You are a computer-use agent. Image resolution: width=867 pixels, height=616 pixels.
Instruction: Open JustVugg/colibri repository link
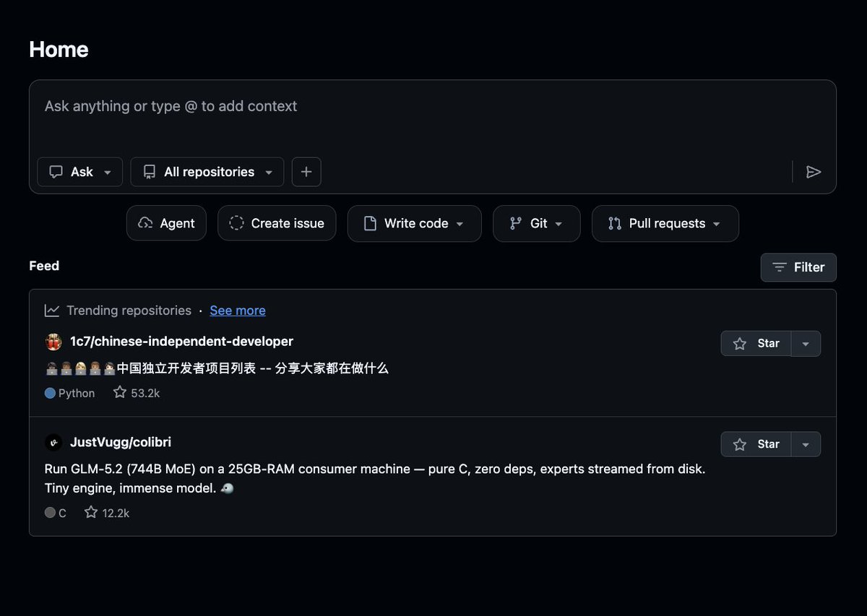[x=121, y=442]
